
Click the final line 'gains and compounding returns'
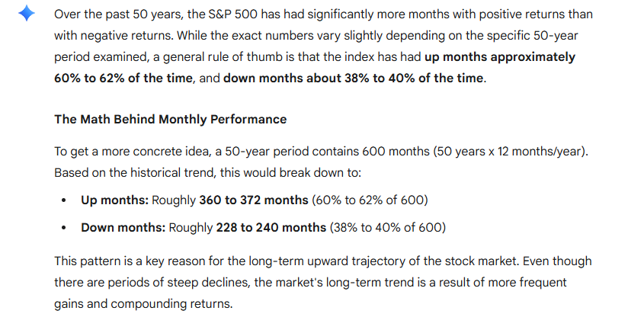[x=141, y=303]
